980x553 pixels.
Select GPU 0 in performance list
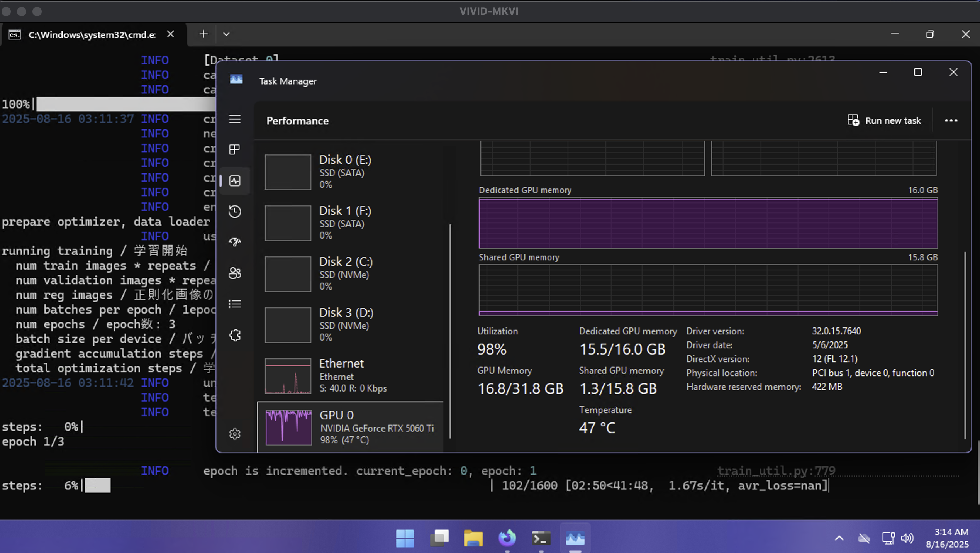pyautogui.click(x=350, y=427)
